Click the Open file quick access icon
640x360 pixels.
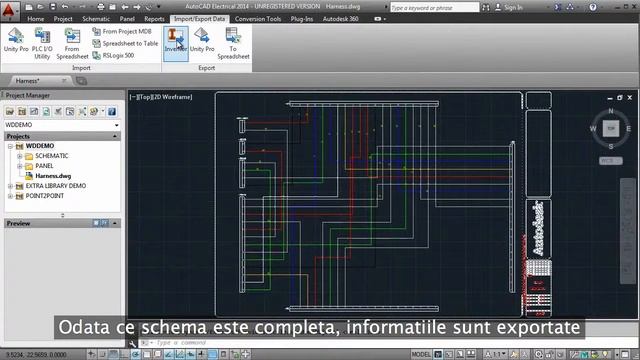(x=40, y=7)
